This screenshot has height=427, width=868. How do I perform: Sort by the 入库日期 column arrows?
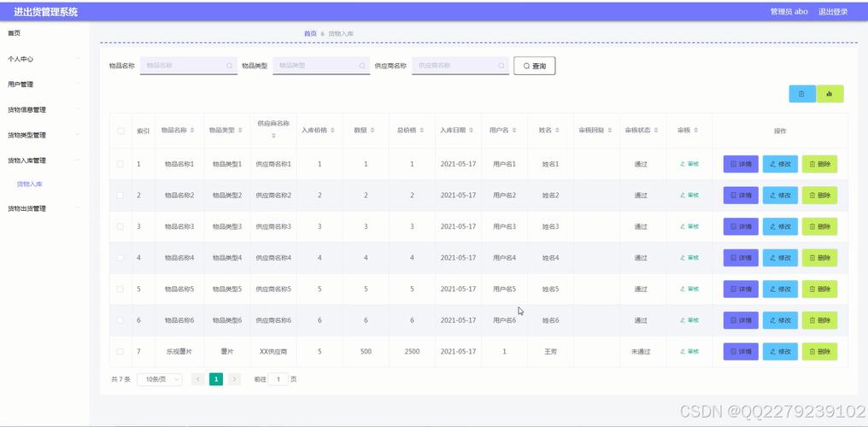click(471, 131)
